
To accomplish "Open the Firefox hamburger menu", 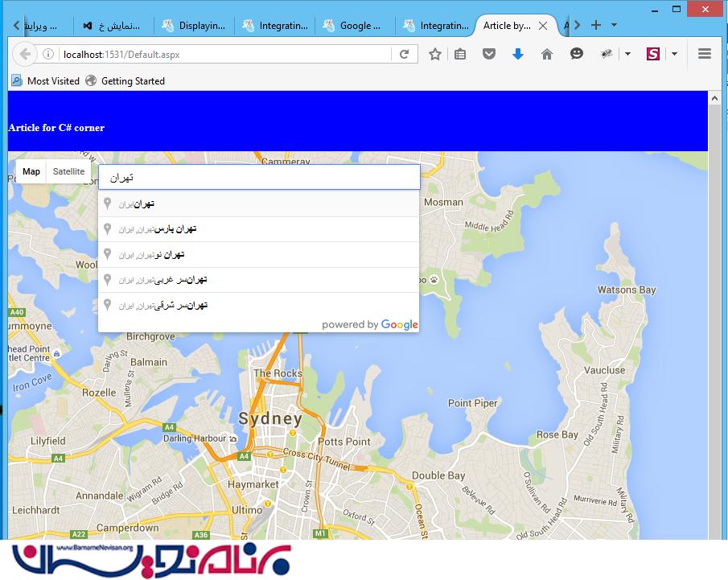I will point(705,54).
